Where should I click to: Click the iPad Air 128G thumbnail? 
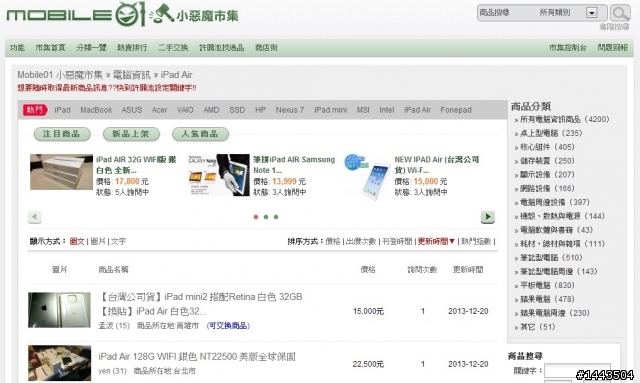60,363
